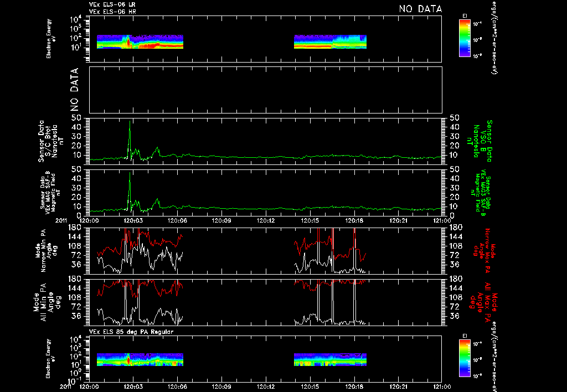The height and width of the screenshot is (392, 567).
Task: Click the green 'VEx MAG3 SAF-B' axis label
Action: point(482,192)
